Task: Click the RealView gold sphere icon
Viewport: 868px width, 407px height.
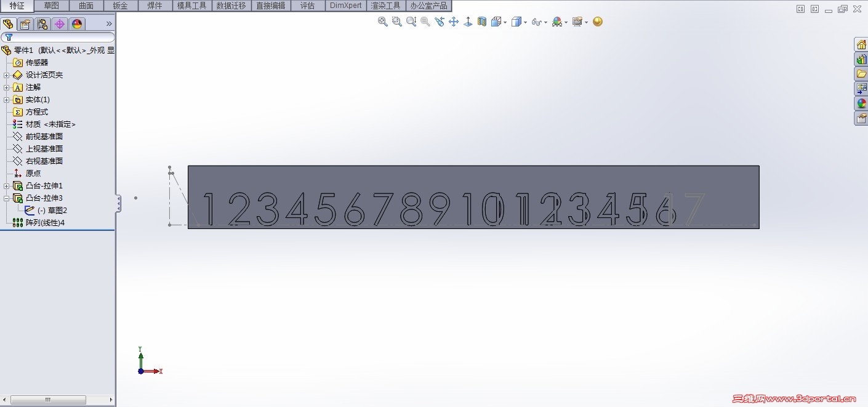Action: click(x=598, y=22)
